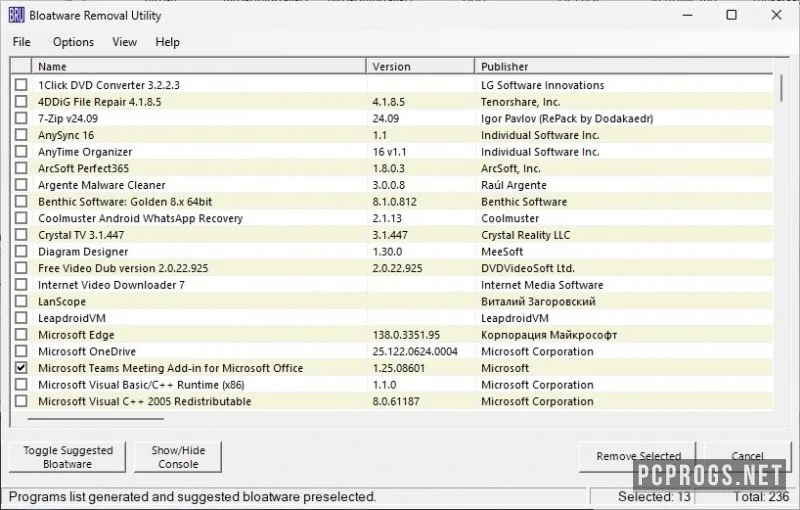Tick the Crystal TV 3.1.447 checkbox
The height and width of the screenshot is (510, 800).
point(21,235)
